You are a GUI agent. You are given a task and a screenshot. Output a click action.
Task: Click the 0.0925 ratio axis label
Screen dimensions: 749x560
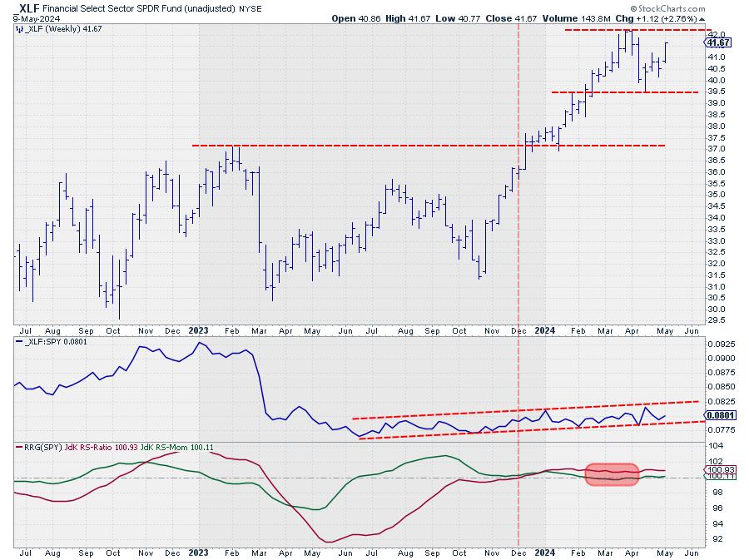coord(722,344)
